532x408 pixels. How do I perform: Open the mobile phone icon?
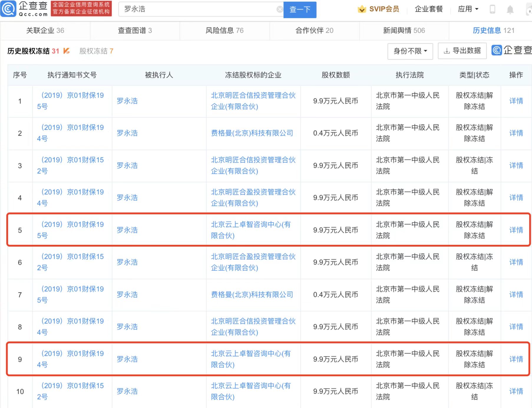pyautogui.click(x=492, y=9)
